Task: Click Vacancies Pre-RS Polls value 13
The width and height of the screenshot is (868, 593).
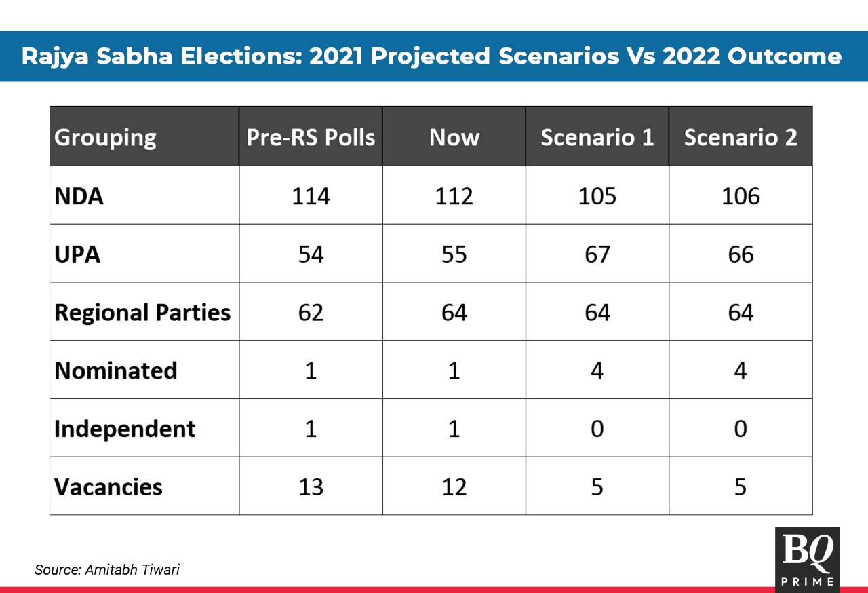Action: coord(311,487)
